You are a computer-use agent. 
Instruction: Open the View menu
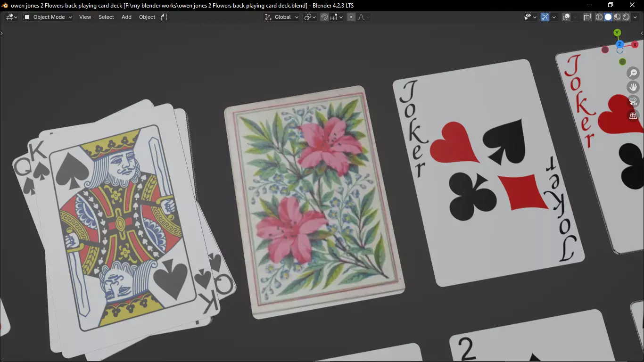point(85,17)
